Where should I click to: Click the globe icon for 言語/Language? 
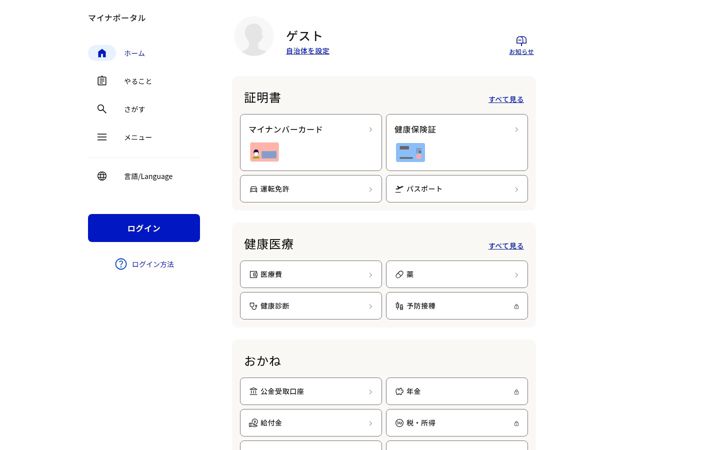click(x=102, y=176)
